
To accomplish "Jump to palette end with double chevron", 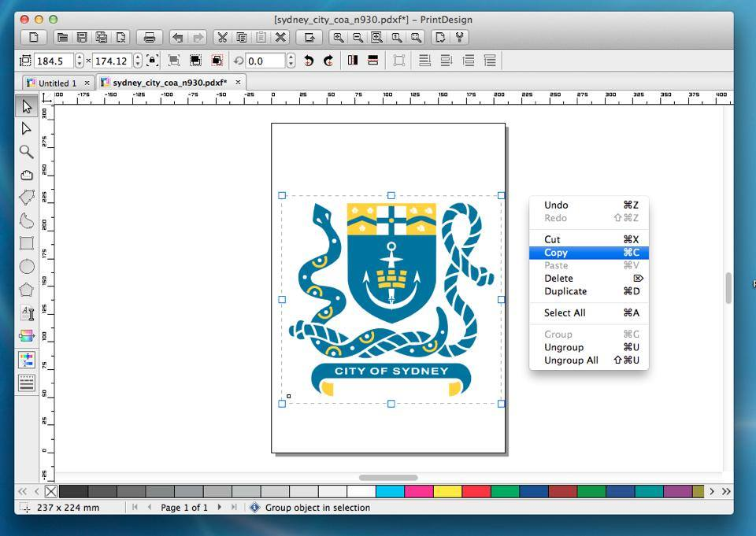I will tap(726, 492).
